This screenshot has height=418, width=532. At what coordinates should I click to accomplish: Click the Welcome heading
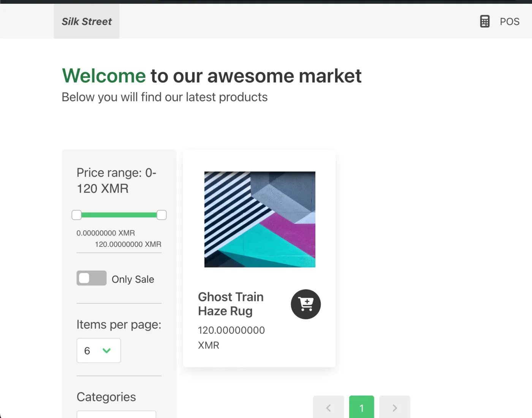coord(212,76)
